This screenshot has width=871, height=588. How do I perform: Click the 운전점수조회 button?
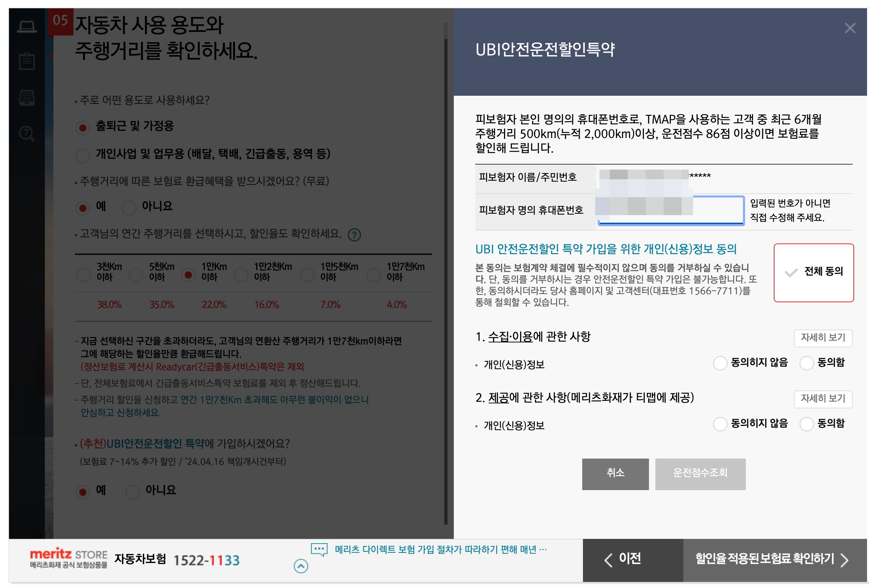point(700,474)
